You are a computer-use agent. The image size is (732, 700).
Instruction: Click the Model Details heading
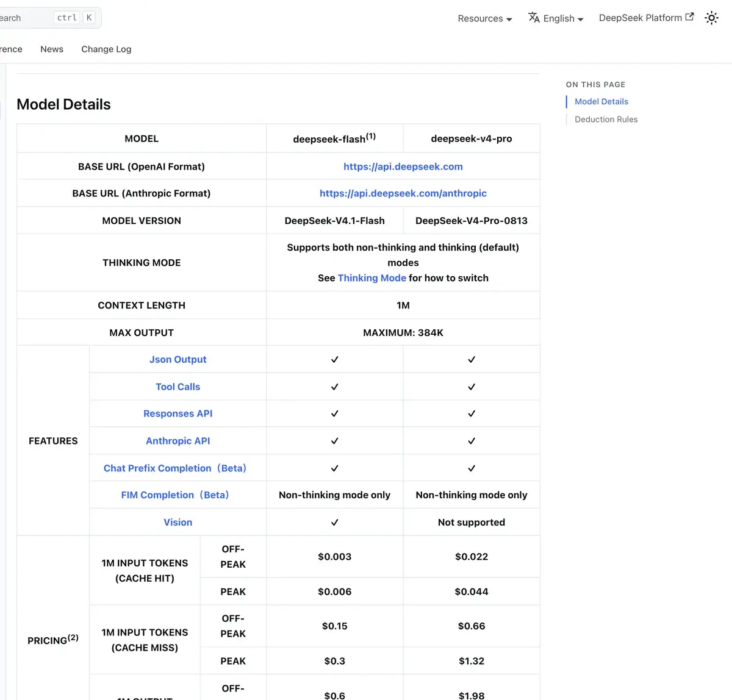click(x=63, y=104)
